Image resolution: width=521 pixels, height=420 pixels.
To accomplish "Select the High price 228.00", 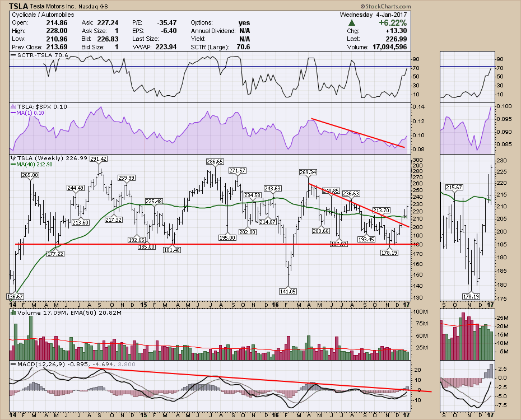I will click(57, 31).
